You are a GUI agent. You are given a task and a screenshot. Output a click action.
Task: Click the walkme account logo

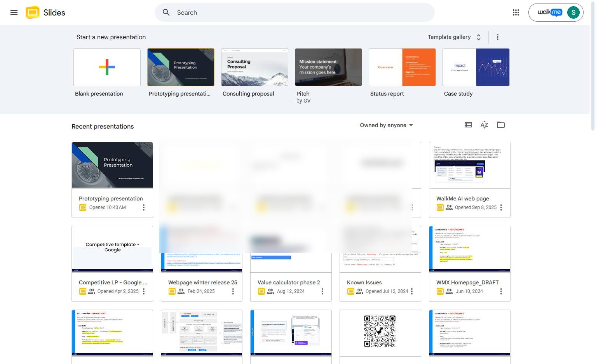tap(549, 12)
